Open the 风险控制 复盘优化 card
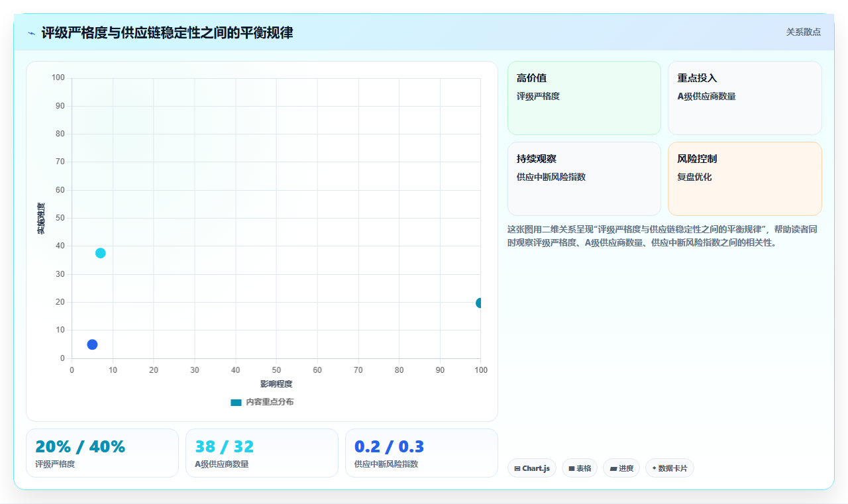 [745, 179]
